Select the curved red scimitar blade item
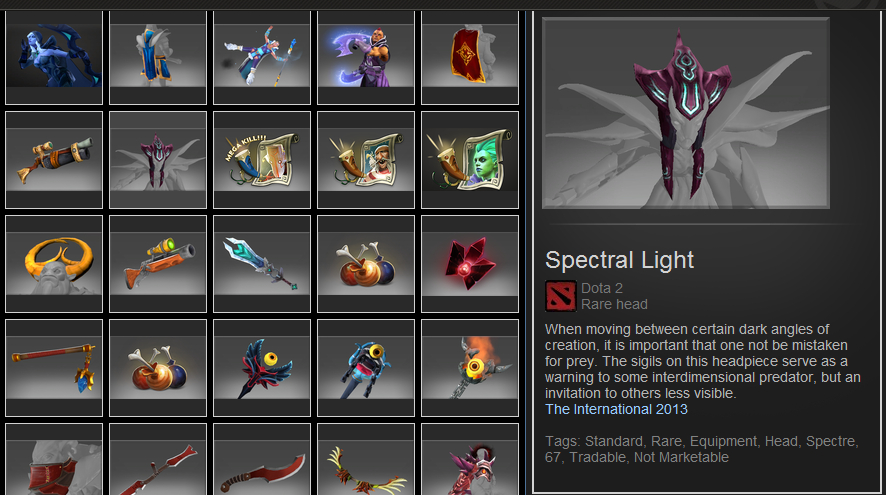Image resolution: width=886 pixels, height=495 pixels. [262, 459]
